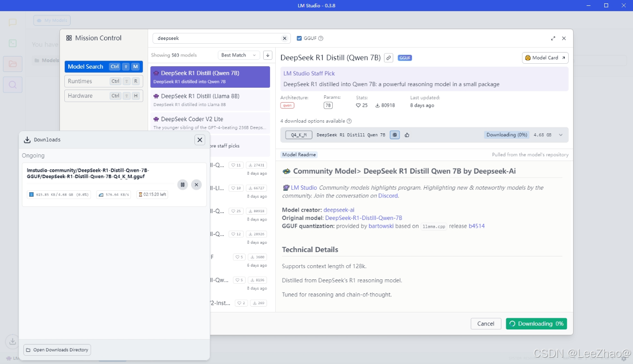
Task: Switch to Model Search tab
Action: click(x=103, y=67)
